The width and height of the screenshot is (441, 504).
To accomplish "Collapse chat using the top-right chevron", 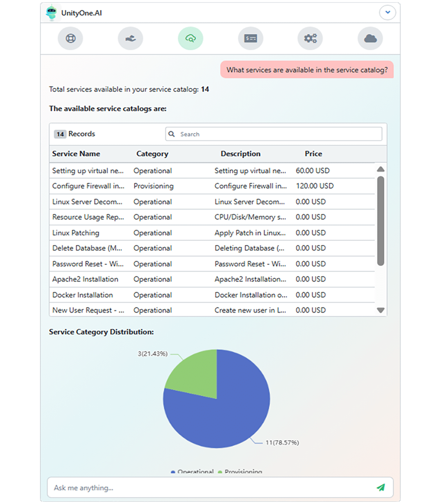I will (387, 13).
